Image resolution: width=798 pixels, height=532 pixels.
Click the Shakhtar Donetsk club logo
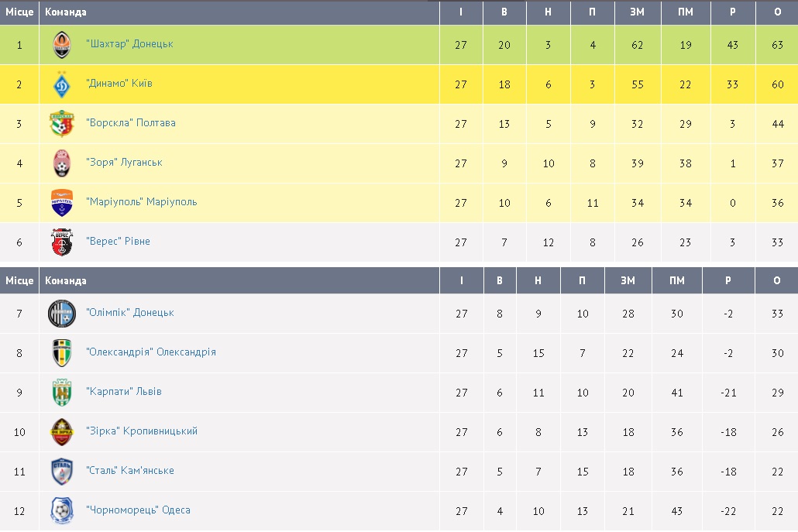pos(62,45)
